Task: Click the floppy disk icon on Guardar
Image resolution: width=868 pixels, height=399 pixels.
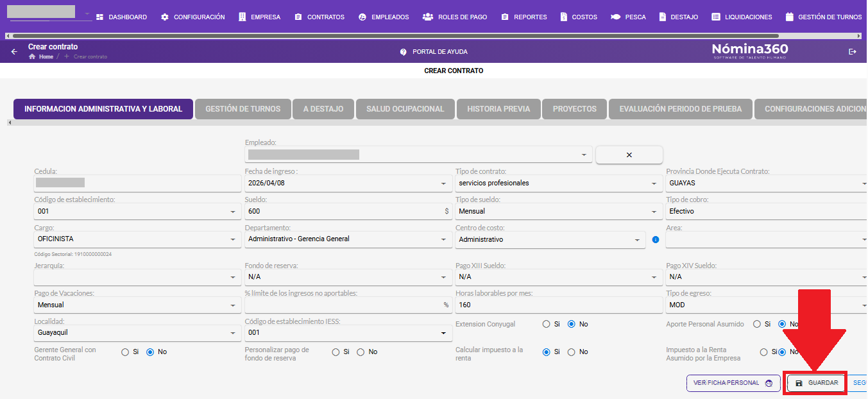Action: tap(799, 383)
